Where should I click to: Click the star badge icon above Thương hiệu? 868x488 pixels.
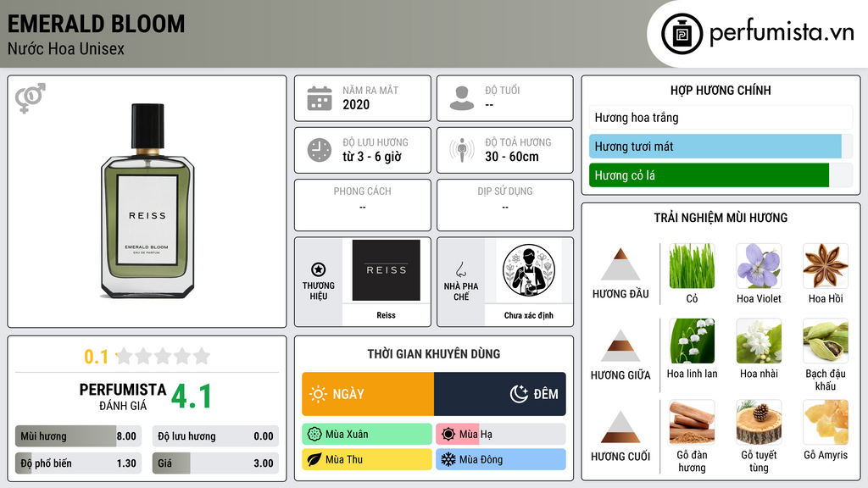point(319,269)
